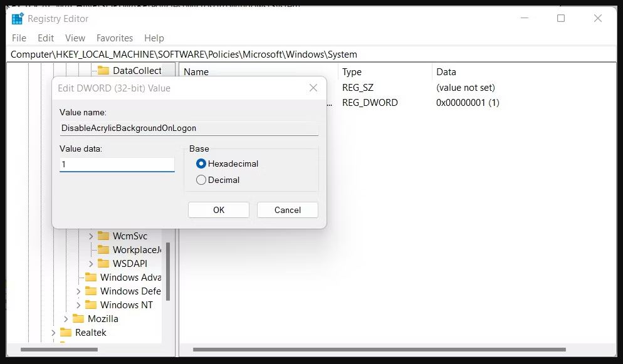Click the Name column header
Image resolution: width=623 pixels, height=364 pixels.
pyautogui.click(x=196, y=72)
